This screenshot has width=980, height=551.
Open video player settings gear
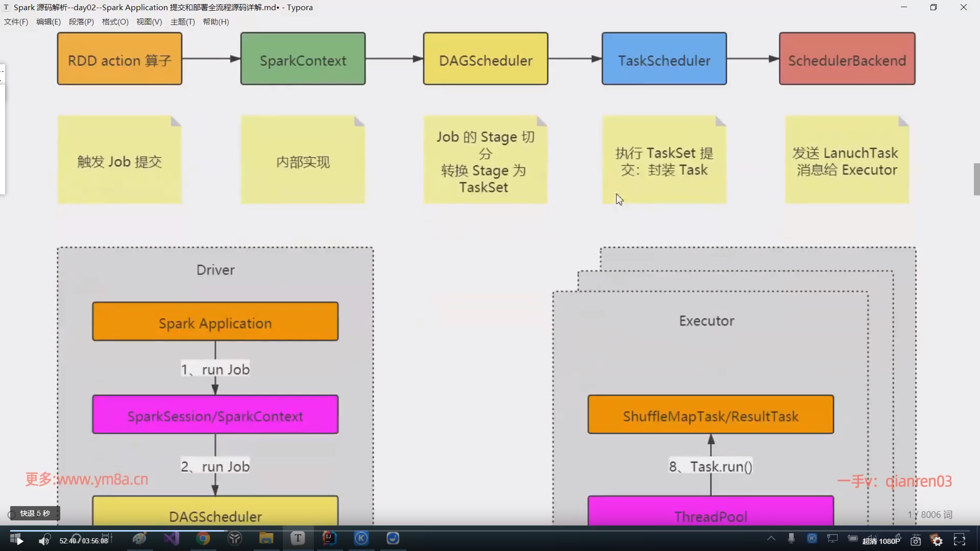937,540
